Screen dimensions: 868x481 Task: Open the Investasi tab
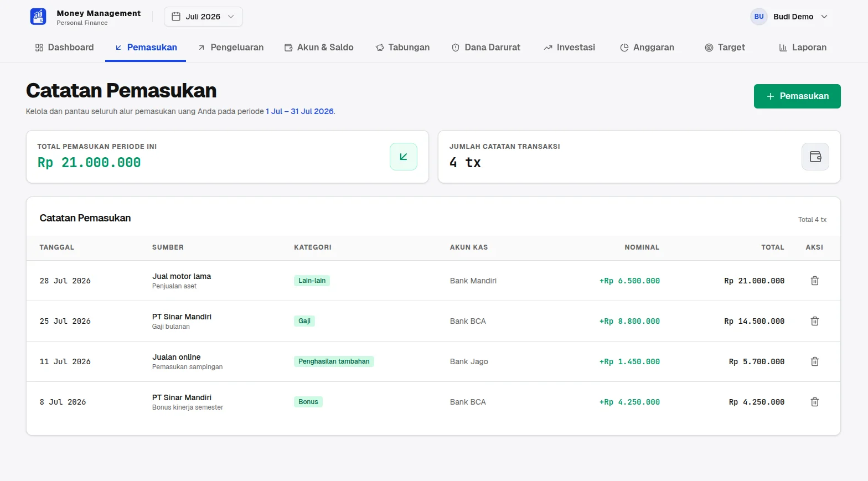[570, 48]
